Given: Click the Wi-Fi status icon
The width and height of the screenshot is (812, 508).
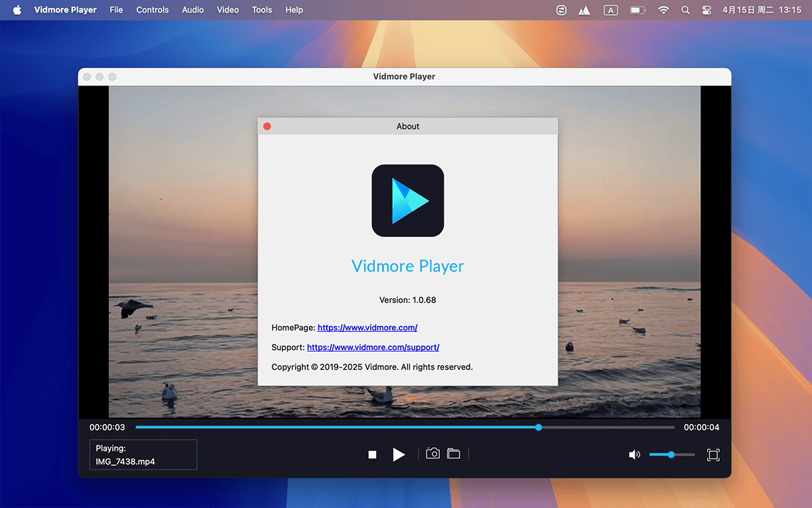Looking at the screenshot, I should [x=663, y=10].
